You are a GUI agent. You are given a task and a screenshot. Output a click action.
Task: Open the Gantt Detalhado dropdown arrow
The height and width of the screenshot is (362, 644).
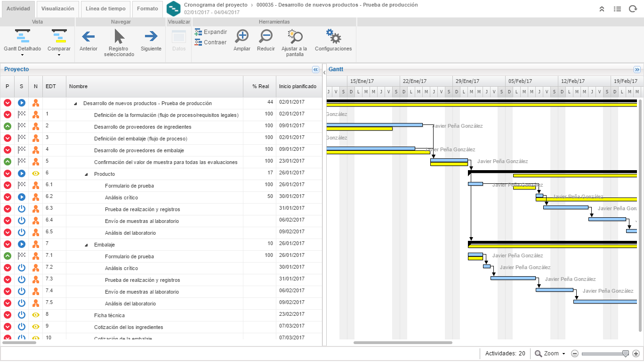point(22,55)
